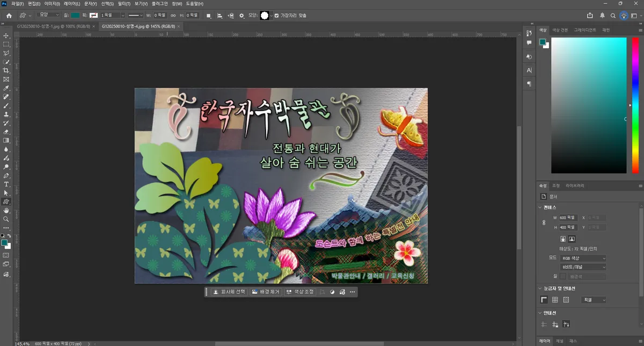644x346 pixels.
Task: Open the 레이어(L) menu
Action: pos(71,3)
